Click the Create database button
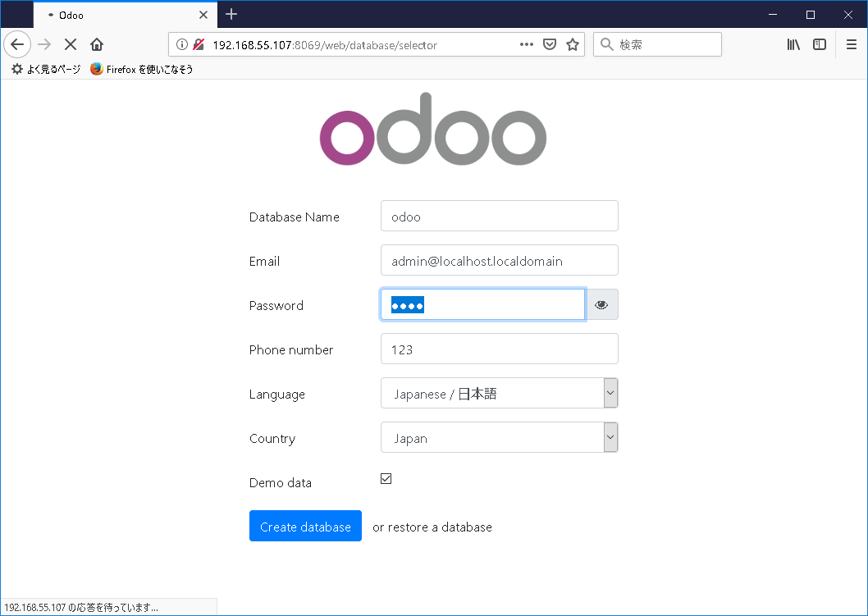 [305, 526]
